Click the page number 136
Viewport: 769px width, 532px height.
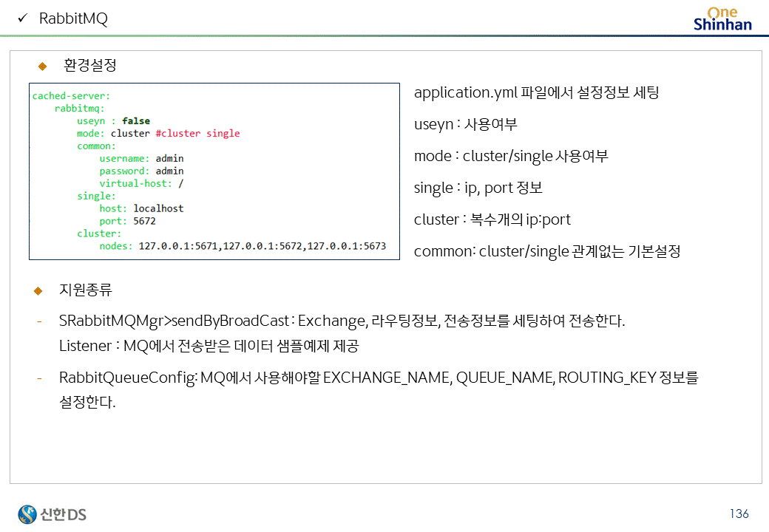(739, 514)
